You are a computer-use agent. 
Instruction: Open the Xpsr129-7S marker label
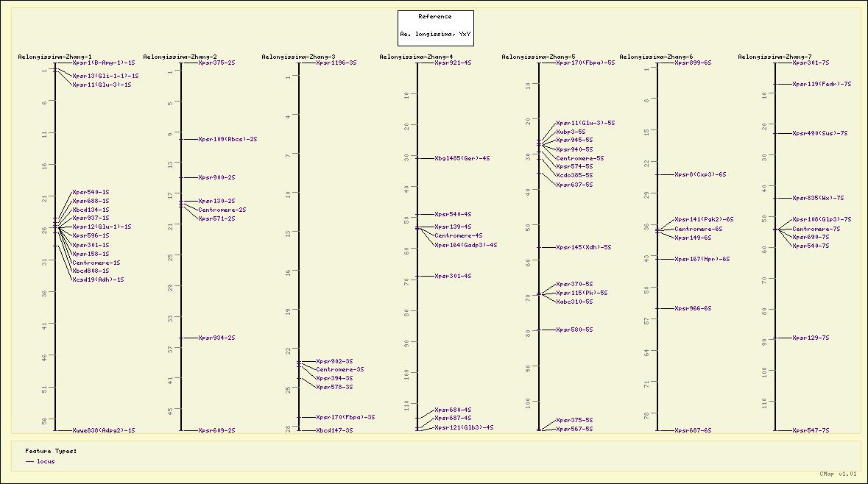coord(811,338)
